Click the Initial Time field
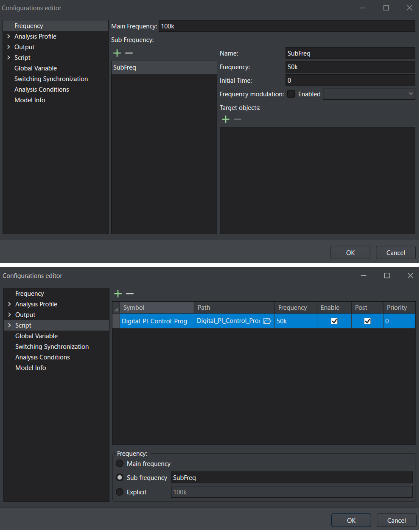The image size is (420, 530). pos(350,80)
